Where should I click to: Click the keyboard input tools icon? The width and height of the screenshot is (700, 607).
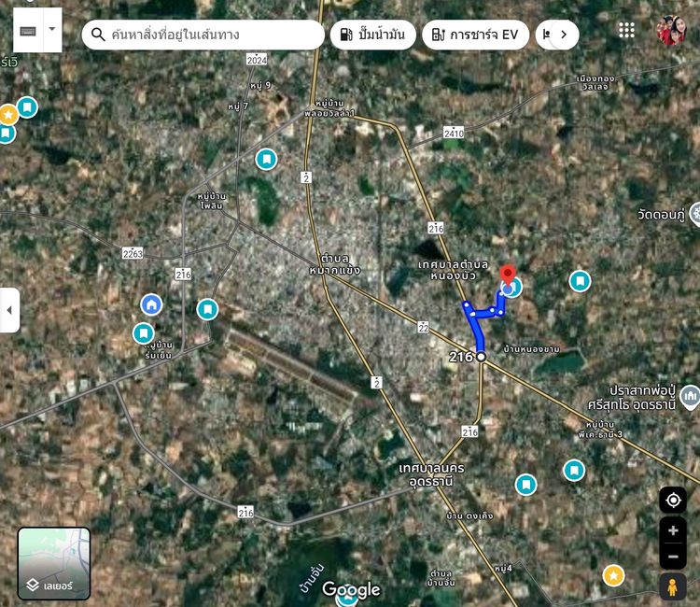27,31
